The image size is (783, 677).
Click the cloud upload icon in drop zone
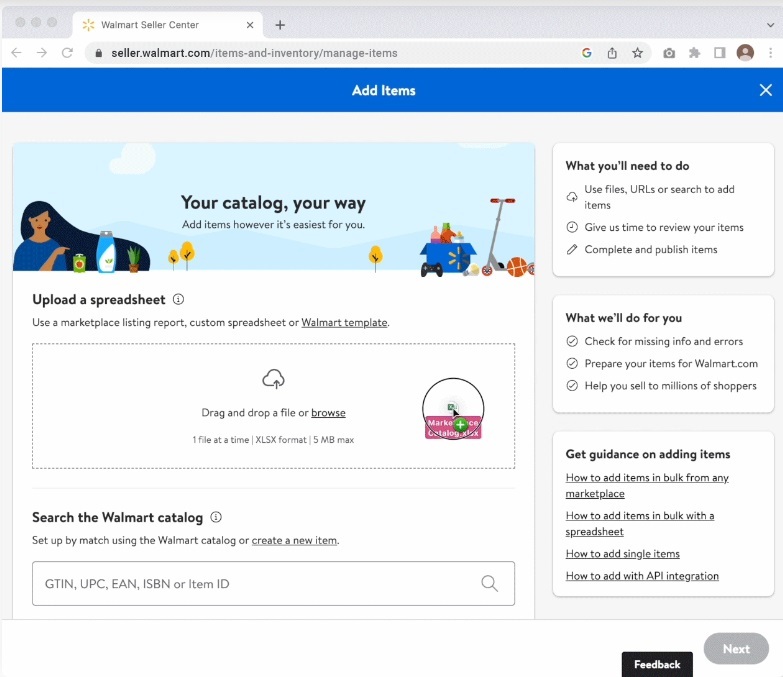tap(274, 379)
